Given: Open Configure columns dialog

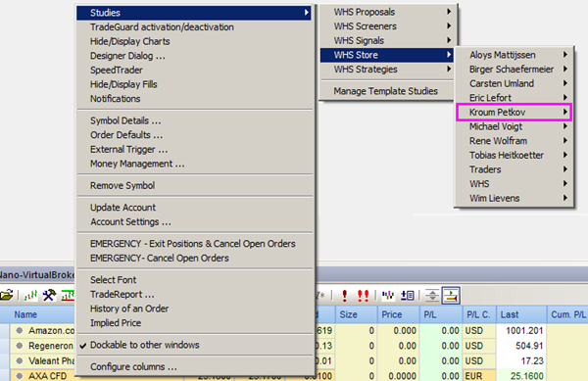Looking at the screenshot, I should [195, 366].
